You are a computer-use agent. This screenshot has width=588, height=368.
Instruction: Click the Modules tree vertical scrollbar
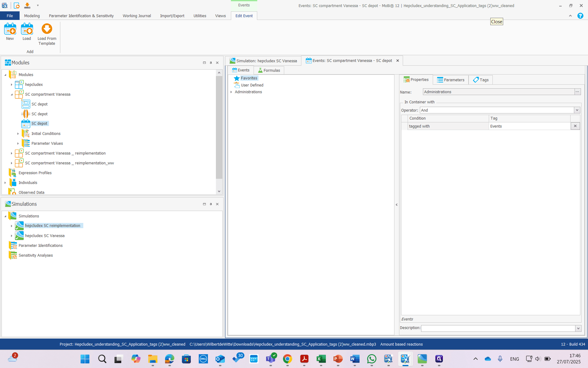pos(219,127)
